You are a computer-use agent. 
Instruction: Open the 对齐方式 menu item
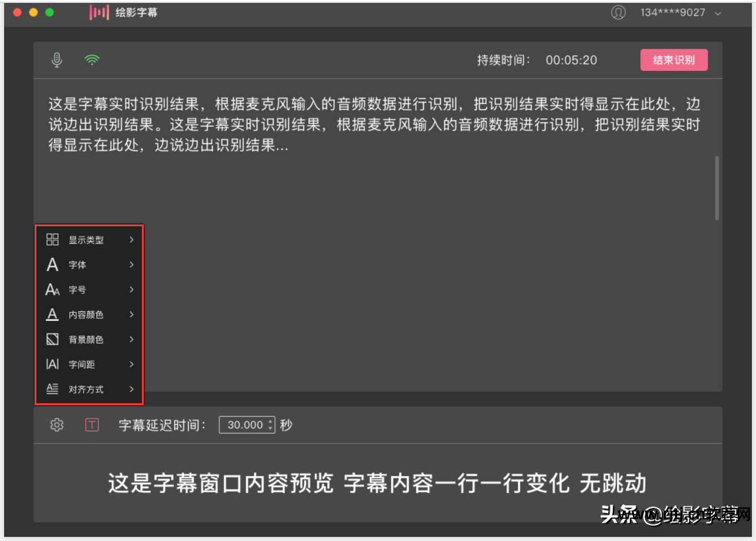pos(89,389)
